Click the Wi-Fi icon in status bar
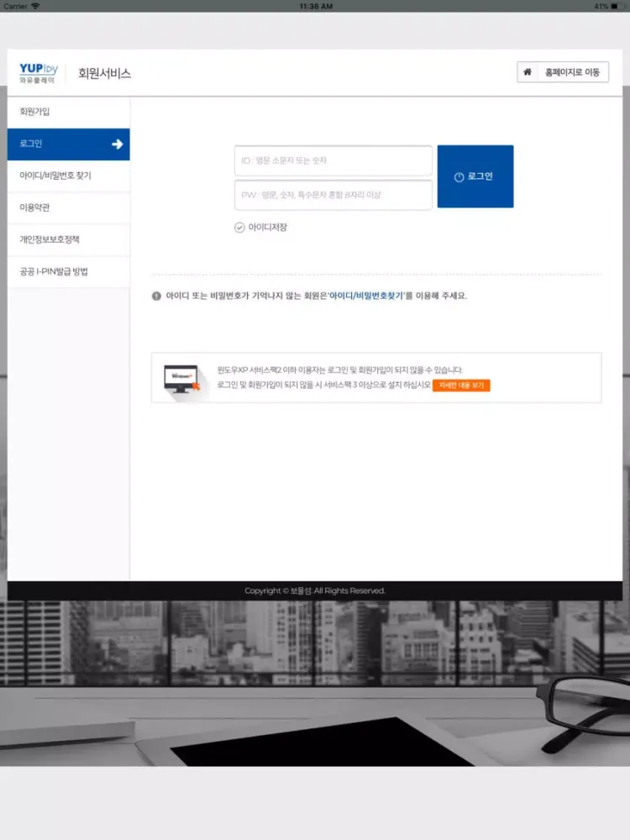The width and height of the screenshot is (630, 840). click(x=35, y=6)
